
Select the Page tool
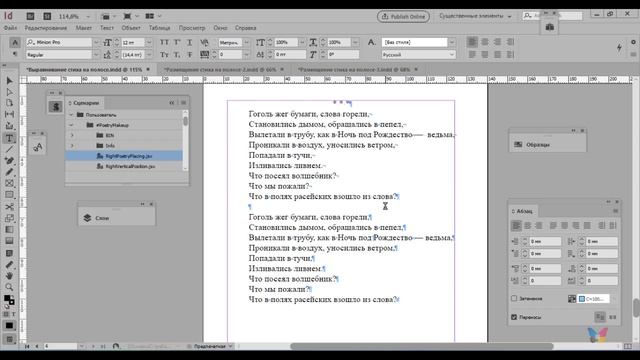point(9,103)
